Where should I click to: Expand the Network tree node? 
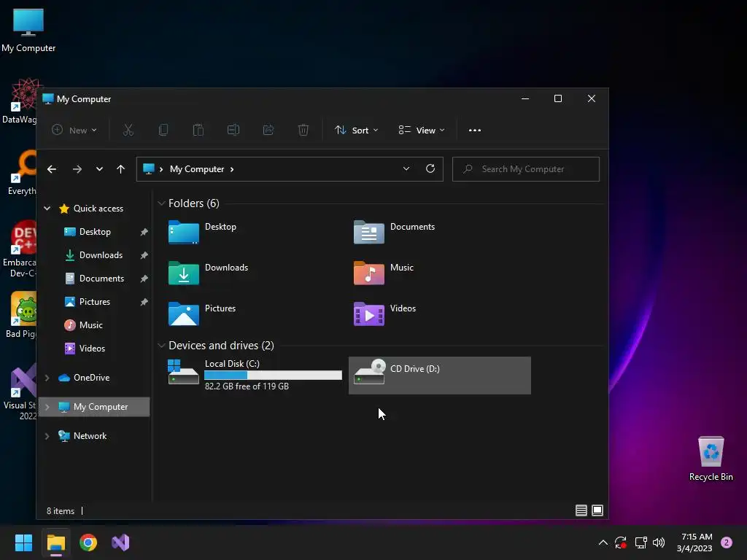47,436
